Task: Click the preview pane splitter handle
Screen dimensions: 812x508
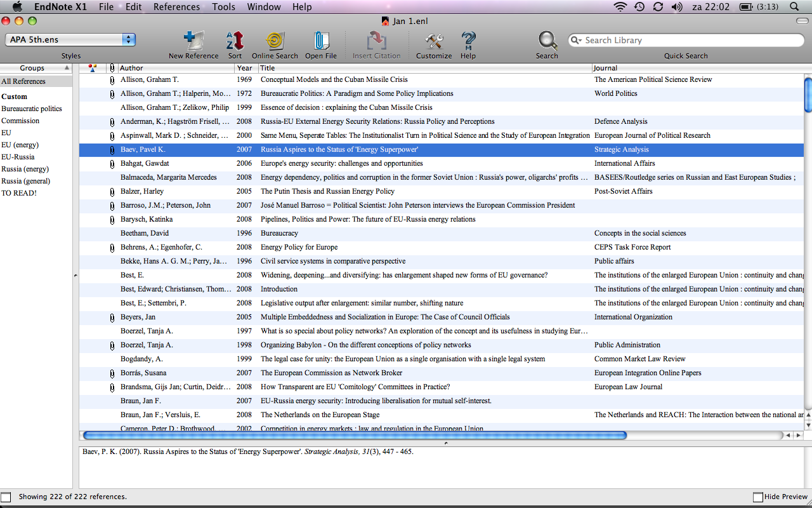Action: click(x=445, y=443)
